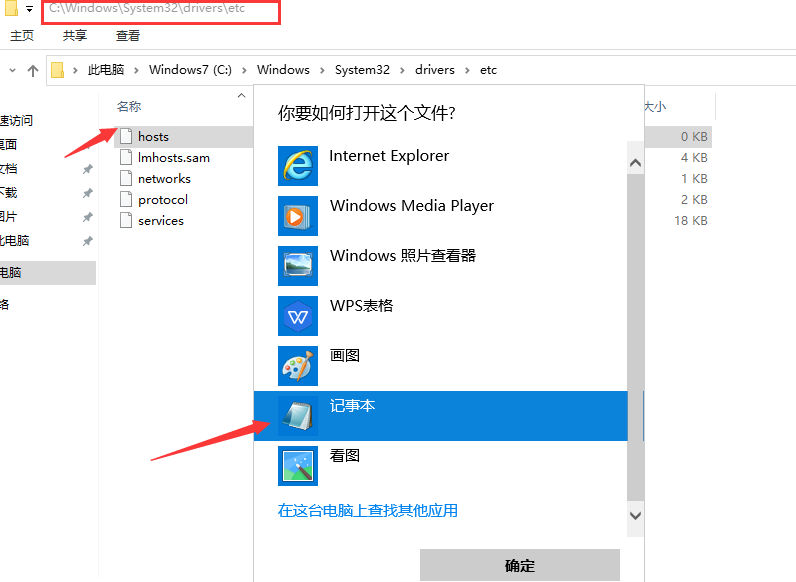Image resolution: width=796 pixels, height=582 pixels.
Task: Select the networks file name
Action: coord(164,179)
